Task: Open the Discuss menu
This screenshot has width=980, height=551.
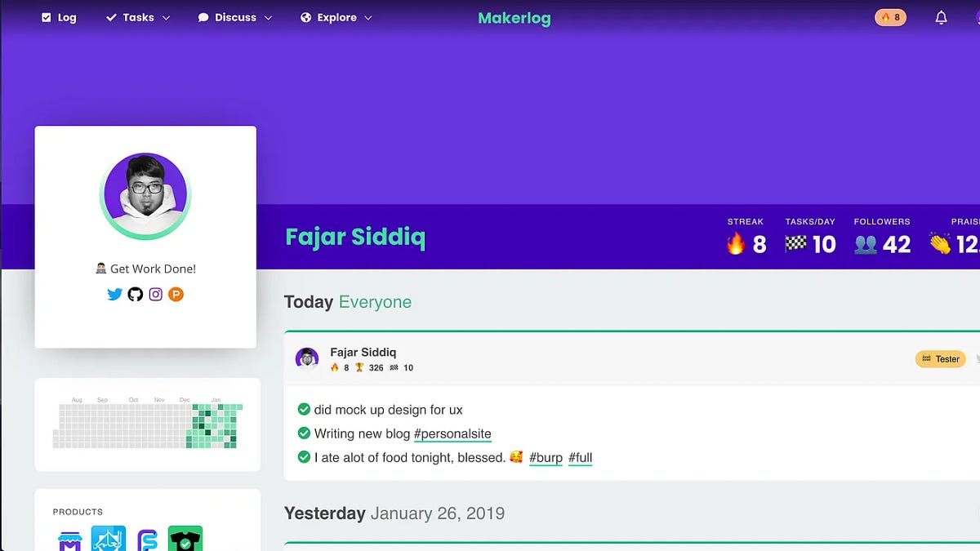Action: click(x=235, y=17)
